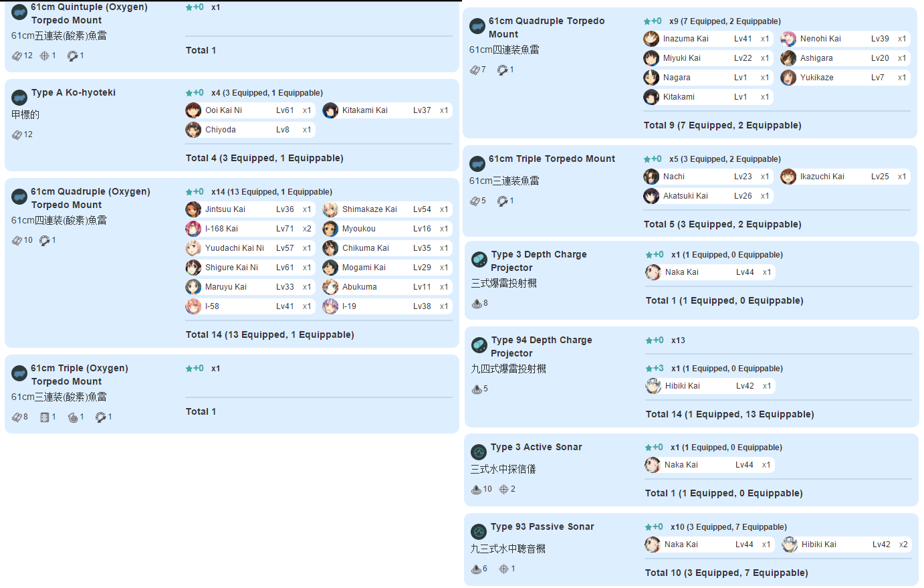Click the 61cm Quadruple (Oxygen) Torpedo Mount equipment icon

[x=19, y=197]
